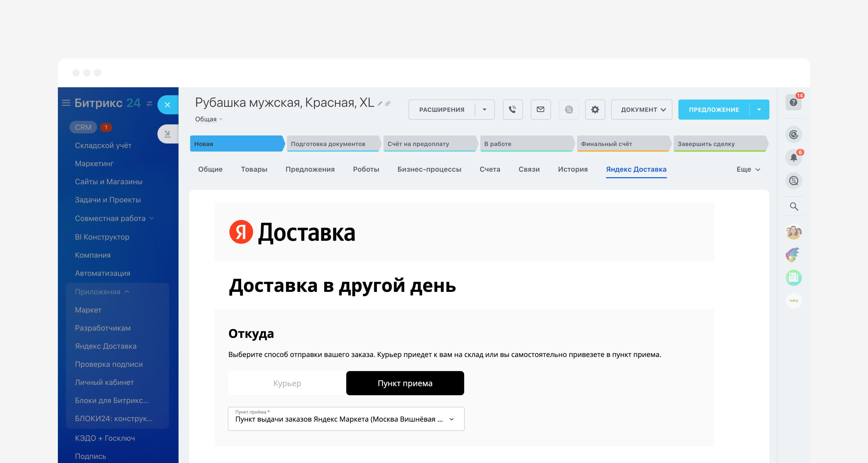Image resolution: width=868 pixels, height=463 pixels.
Task: Expand the Еще tabs menu
Action: point(748,169)
